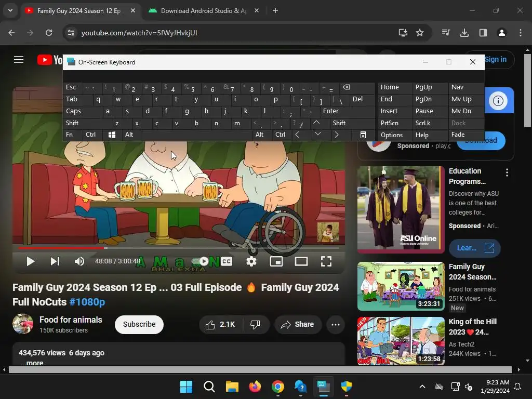Image resolution: width=532 pixels, height=399 pixels.
Task: Click Mv Up key on keyboard
Action: pyautogui.click(x=466, y=99)
